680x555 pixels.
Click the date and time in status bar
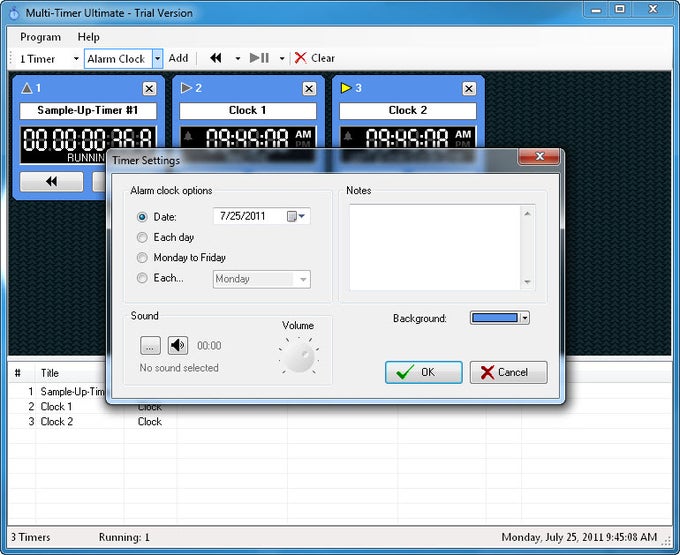(x=579, y=537)
